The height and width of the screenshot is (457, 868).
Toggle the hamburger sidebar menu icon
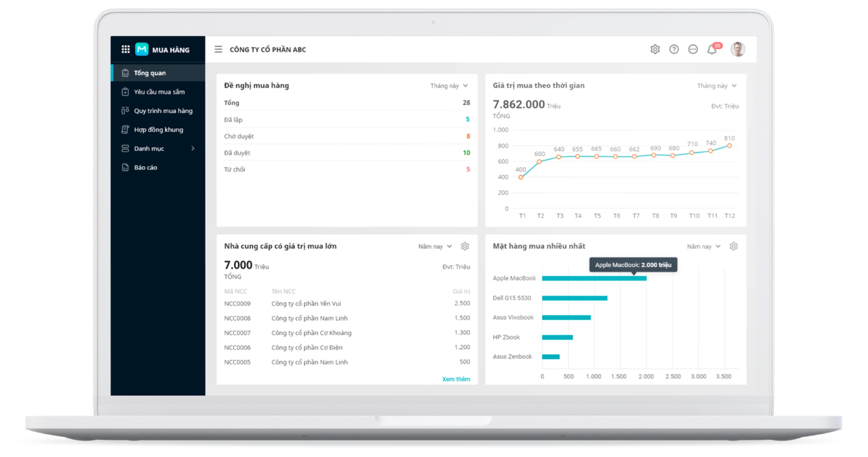pos(218,49)
